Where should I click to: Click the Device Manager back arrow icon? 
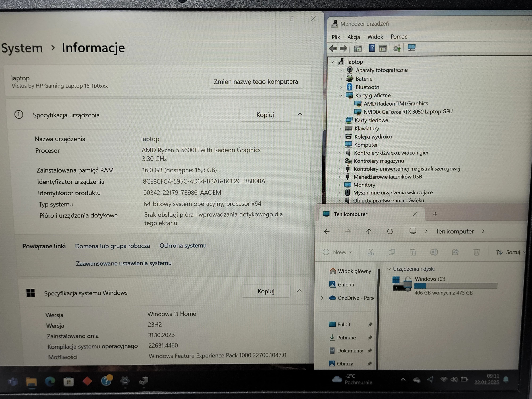click(333, 49)
